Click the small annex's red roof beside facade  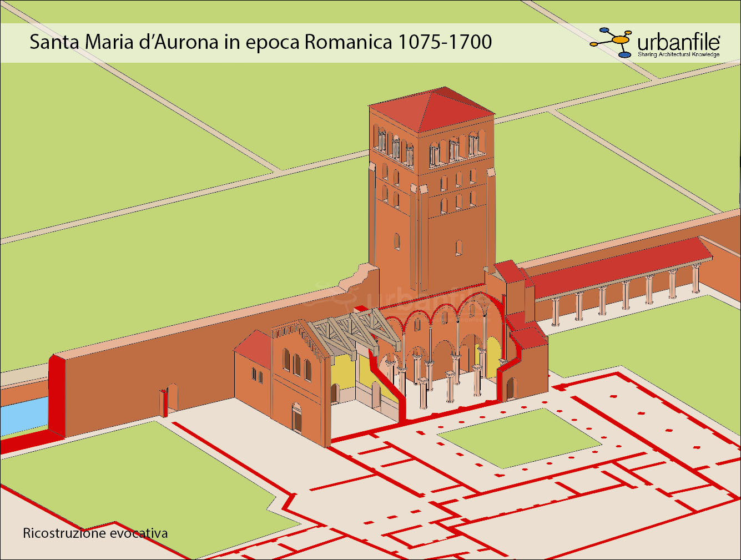pyautogui.click(x=253, y=347)
